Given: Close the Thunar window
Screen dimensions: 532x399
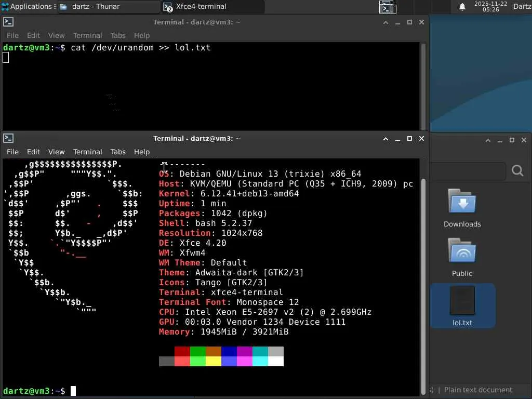Looking at the screenshot, I should coord(524,140).
